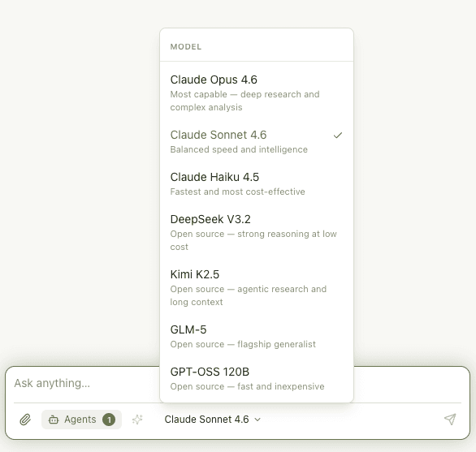This screenshot has height=452, width=476.
Task: Send message with paper plane icon
Action: [450, 420]
